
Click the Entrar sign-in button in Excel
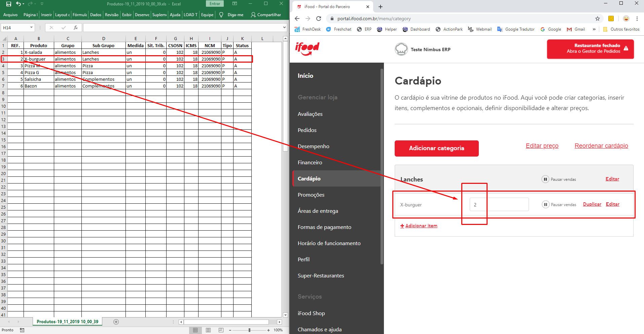215,4
